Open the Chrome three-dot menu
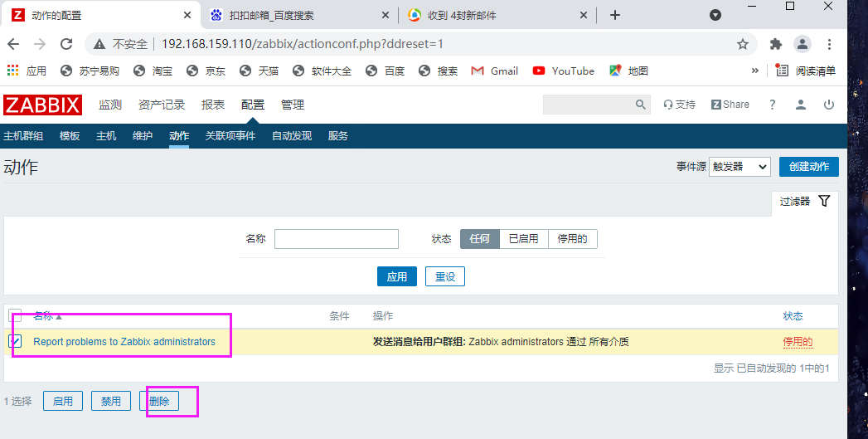The image size is (868, 439). point(829,44)
